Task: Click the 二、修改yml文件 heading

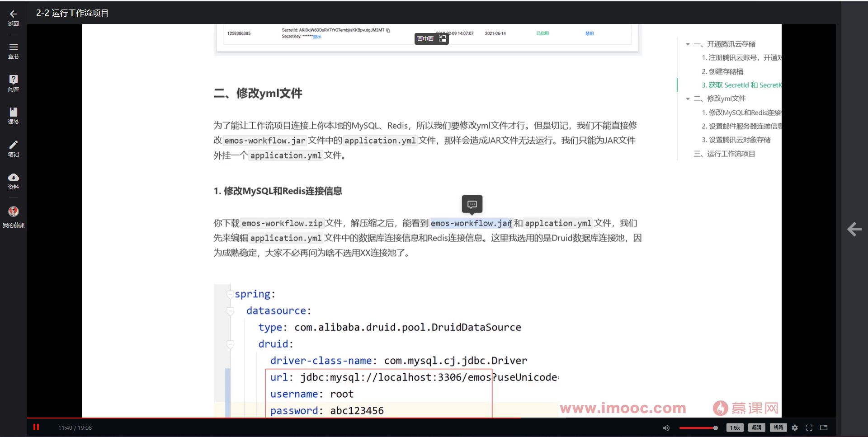Action: tap(258, 94)
